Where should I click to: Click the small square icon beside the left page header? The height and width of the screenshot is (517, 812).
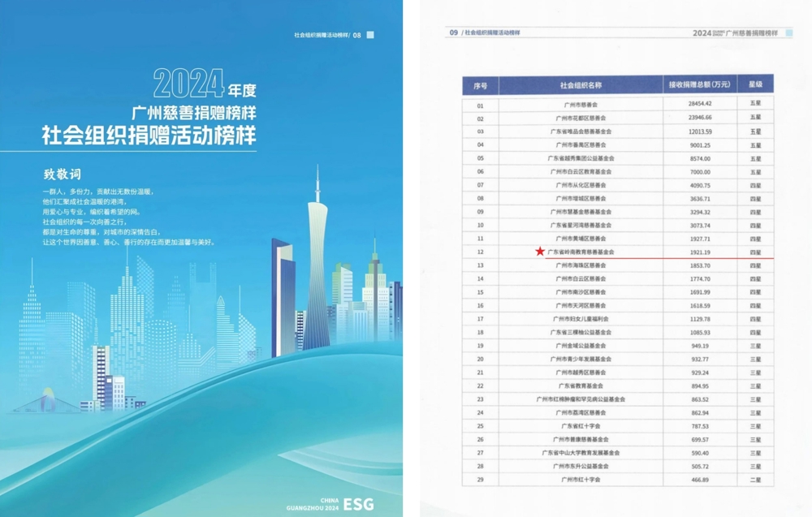tap(370, 34)
